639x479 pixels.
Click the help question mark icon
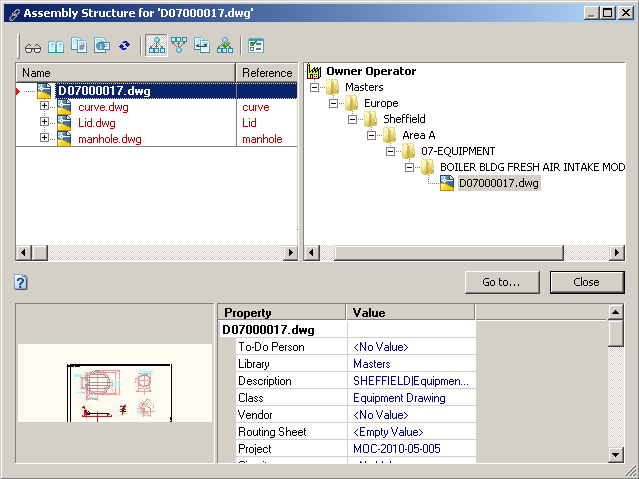click(x=20, y=282)
